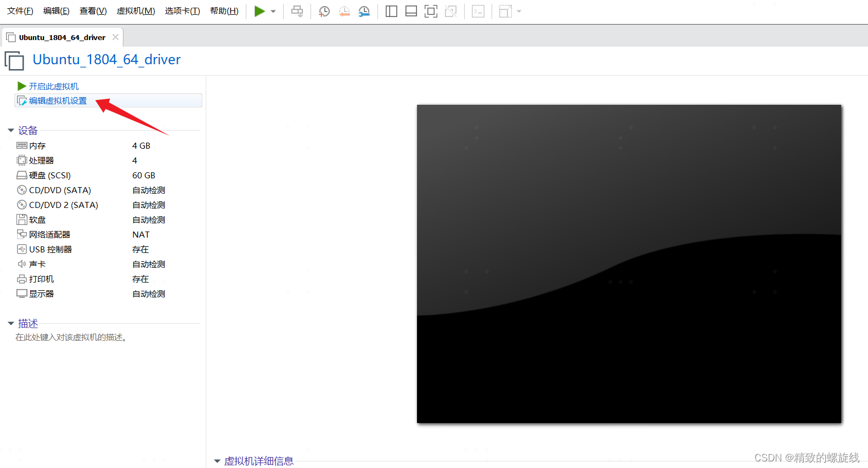The width and height of the screenshot is (868, 468).
Task: Click the black VM screen preview thumbnail
Action: 629,263
